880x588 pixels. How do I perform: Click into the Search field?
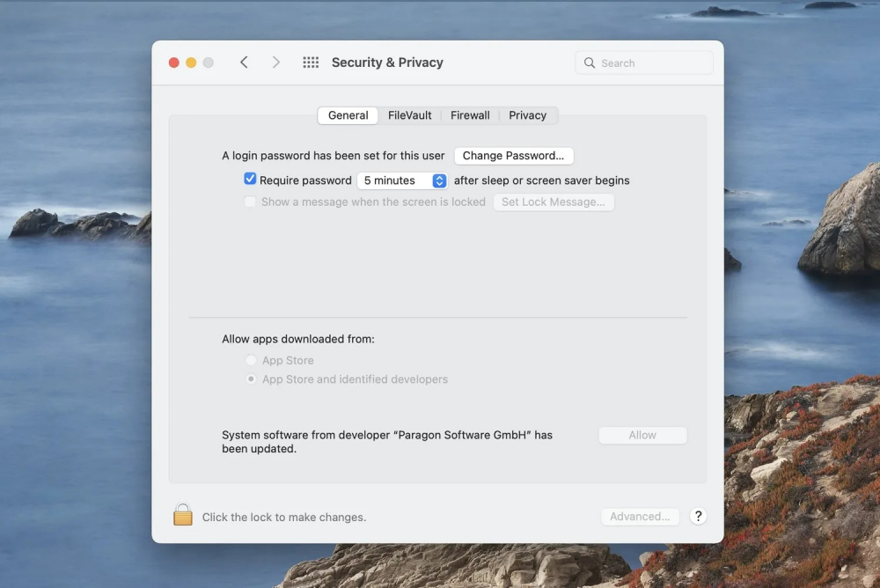pyautogui.click(x=653, y=63)
